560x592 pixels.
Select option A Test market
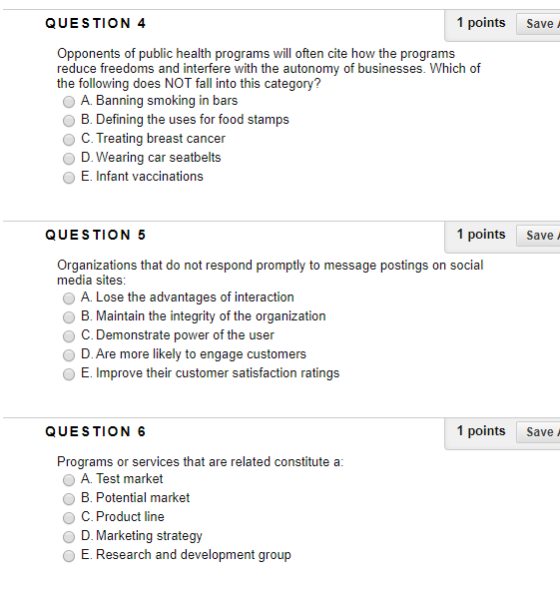[x=69, y=480]
